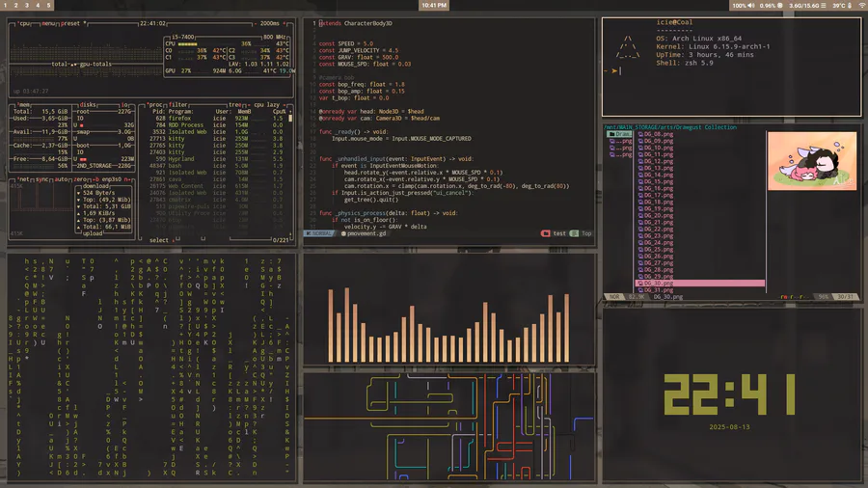Click the 22:41 terminal clock display

(x=730, y=394)
